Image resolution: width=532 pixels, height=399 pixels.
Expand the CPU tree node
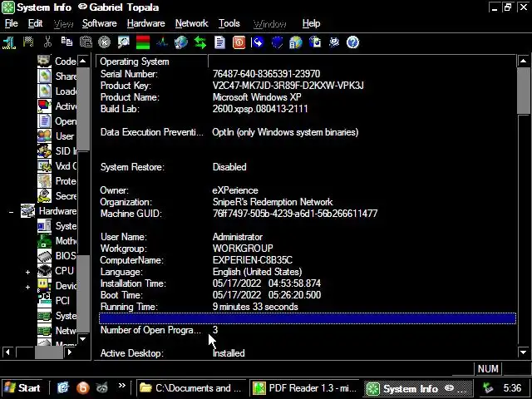point(27,272)
